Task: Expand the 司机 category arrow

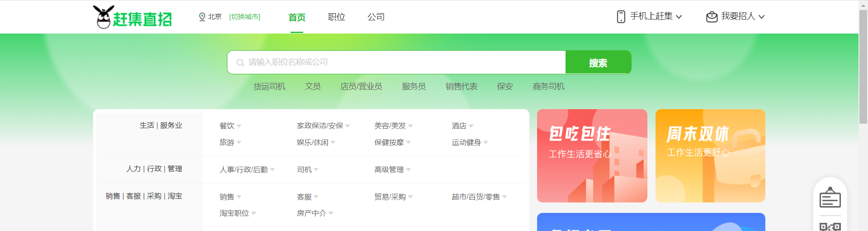Action: click(316, 169)
